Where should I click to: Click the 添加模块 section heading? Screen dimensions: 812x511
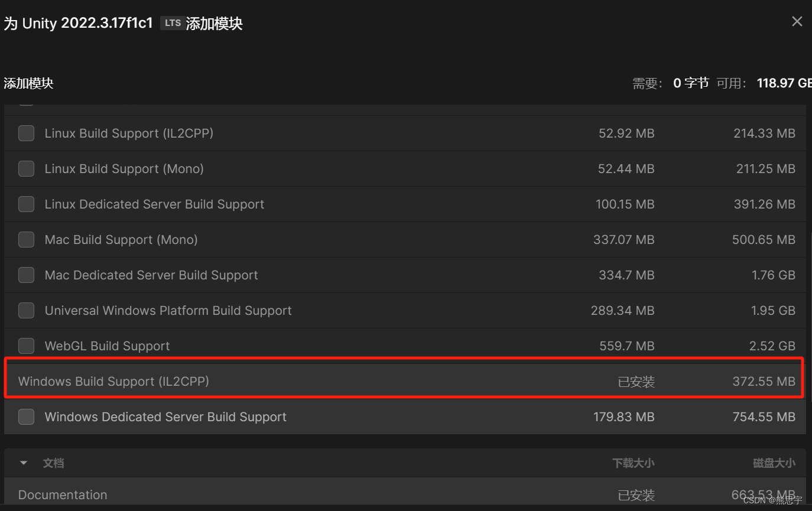point(28,83)
